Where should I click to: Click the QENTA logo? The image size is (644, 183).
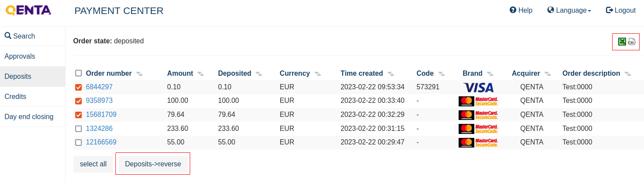point(28,10)
